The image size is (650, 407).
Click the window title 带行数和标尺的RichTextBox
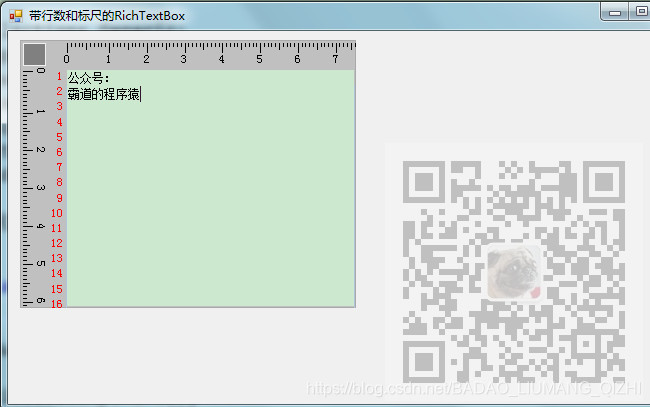click(x=107, y=16)
